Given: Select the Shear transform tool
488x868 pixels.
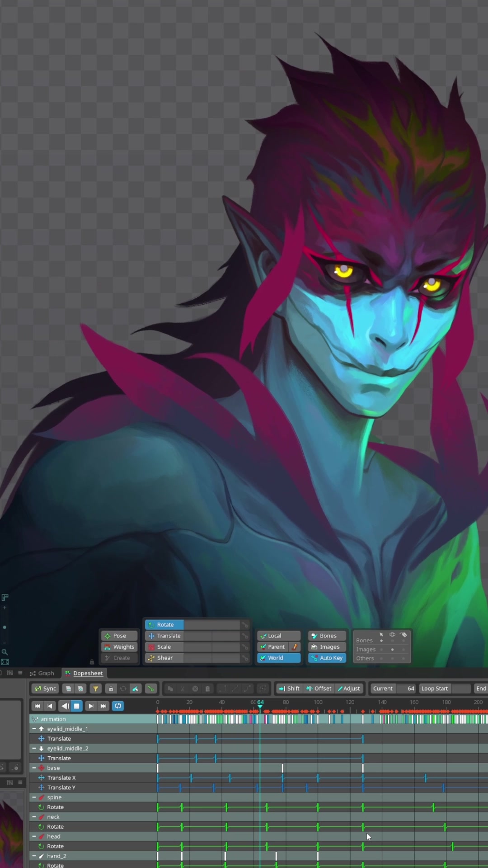Looking at the screenshot, I should pos(164,658).
